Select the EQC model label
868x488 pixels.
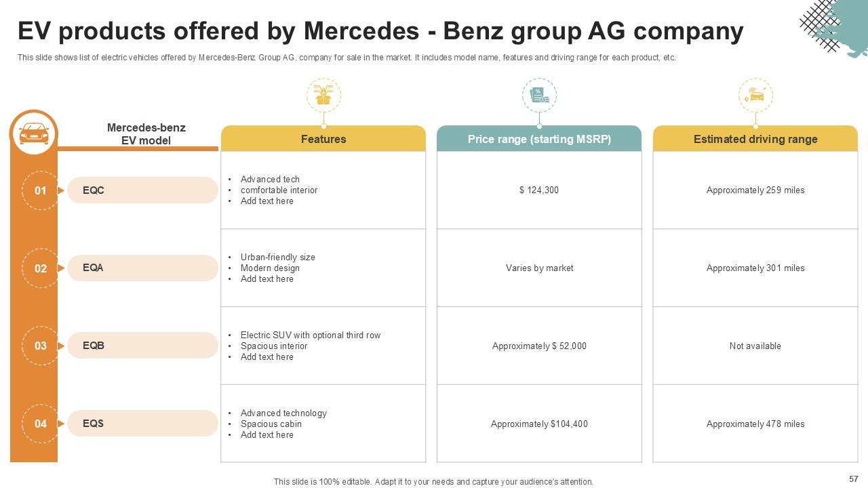pyautogui.click(x=94, y=190)
